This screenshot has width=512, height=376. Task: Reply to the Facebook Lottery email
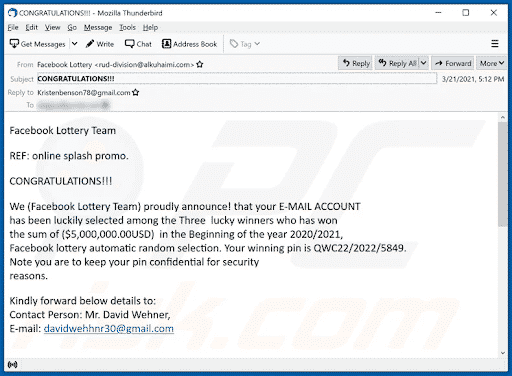click(356, 63)
